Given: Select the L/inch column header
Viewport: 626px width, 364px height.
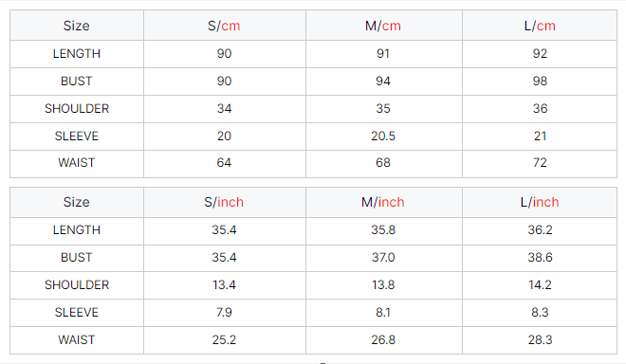Looking at the screenshot, I should (540, 202).
